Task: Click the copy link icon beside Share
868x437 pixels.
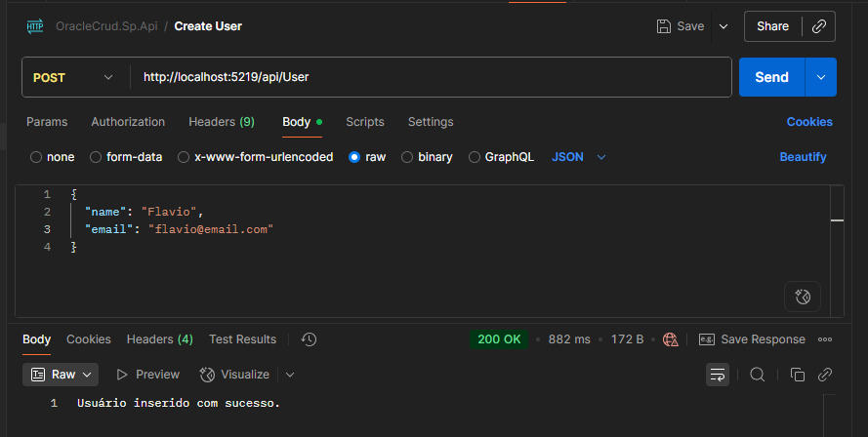Action: (818, 26)
